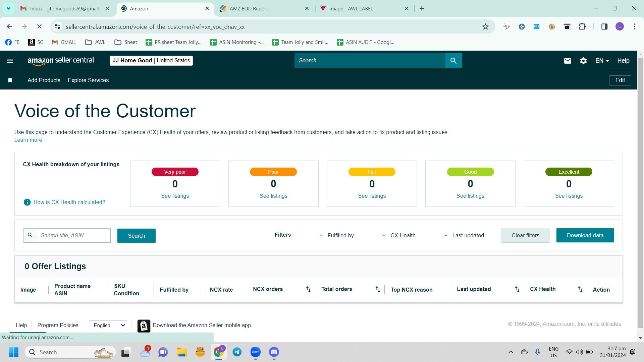
Task: Stop loading the page
Action: coord(39,27)
